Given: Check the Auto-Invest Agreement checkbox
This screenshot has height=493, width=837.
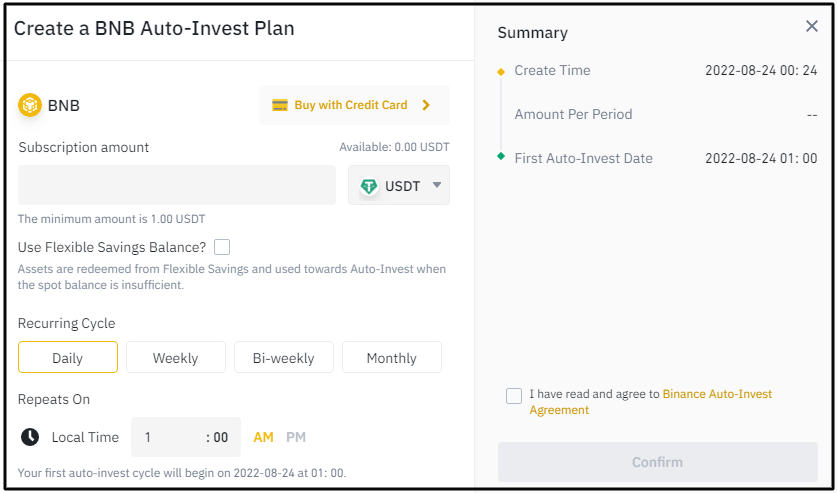Looking at the screenshot, I should [514, 396].
